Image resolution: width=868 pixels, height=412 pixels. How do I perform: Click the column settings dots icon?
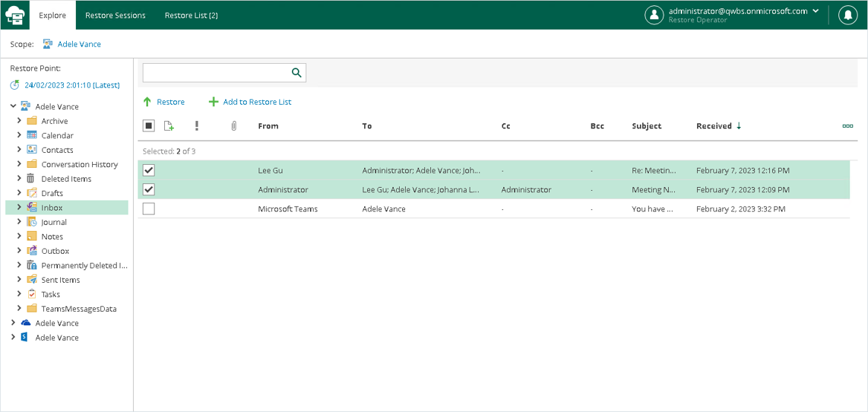(x=847, y=126)
